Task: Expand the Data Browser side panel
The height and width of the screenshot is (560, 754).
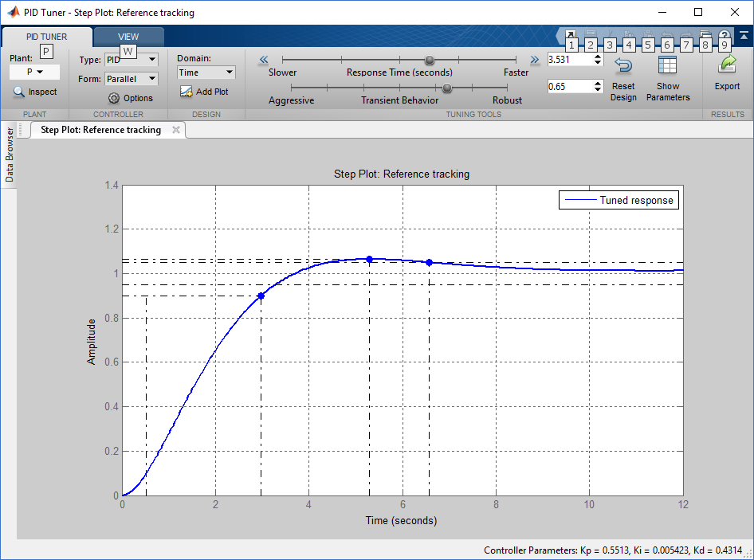Action: [x=9, y=155]
